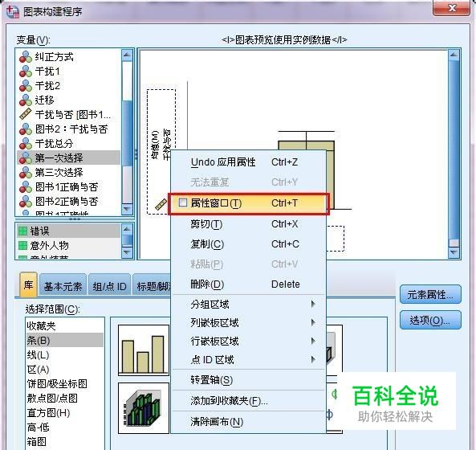This screenshot has height=450, width=476.
Task: Select 高-低 in the chart type list
Action: pyautogui.click(x=64, y=427)
